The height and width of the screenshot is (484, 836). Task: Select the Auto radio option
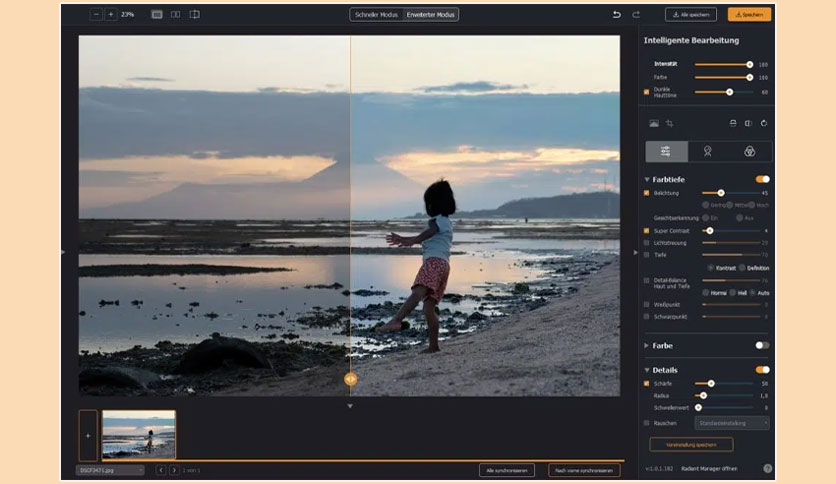(x=753, y=293)
